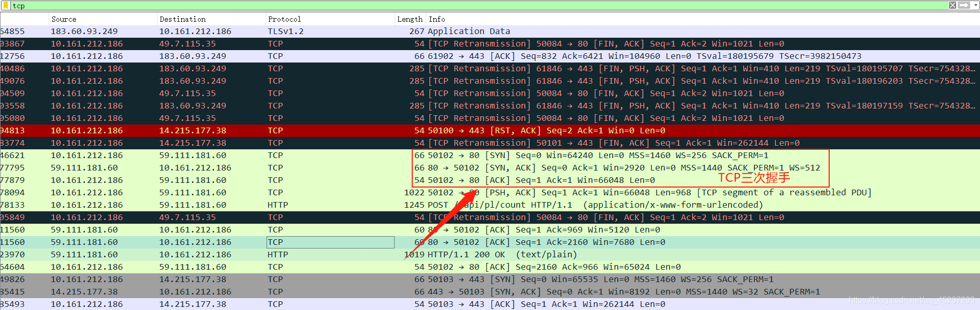980x310 pixels.
Task: Click length 267 in the first row
Action: point(417,31)
